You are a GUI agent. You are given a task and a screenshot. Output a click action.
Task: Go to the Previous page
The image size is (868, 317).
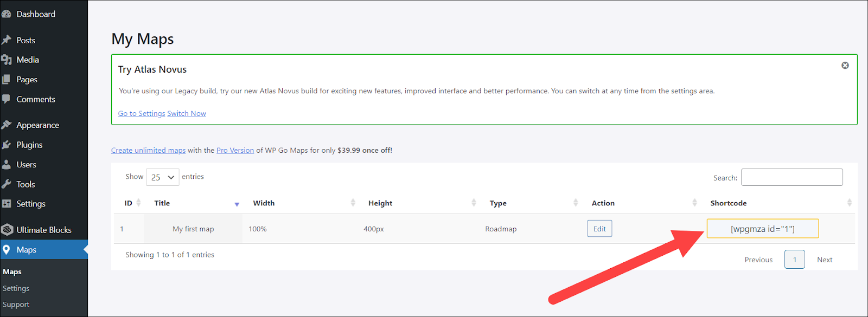pyautogui.click(x=758, y=260)
